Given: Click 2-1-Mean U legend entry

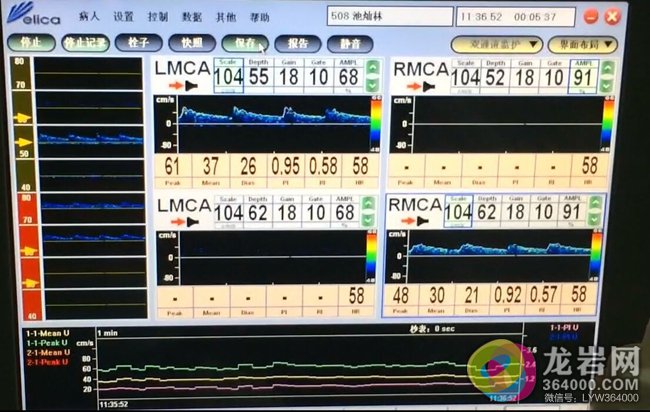Looking at the screenshot, I should tap(48, 352).
